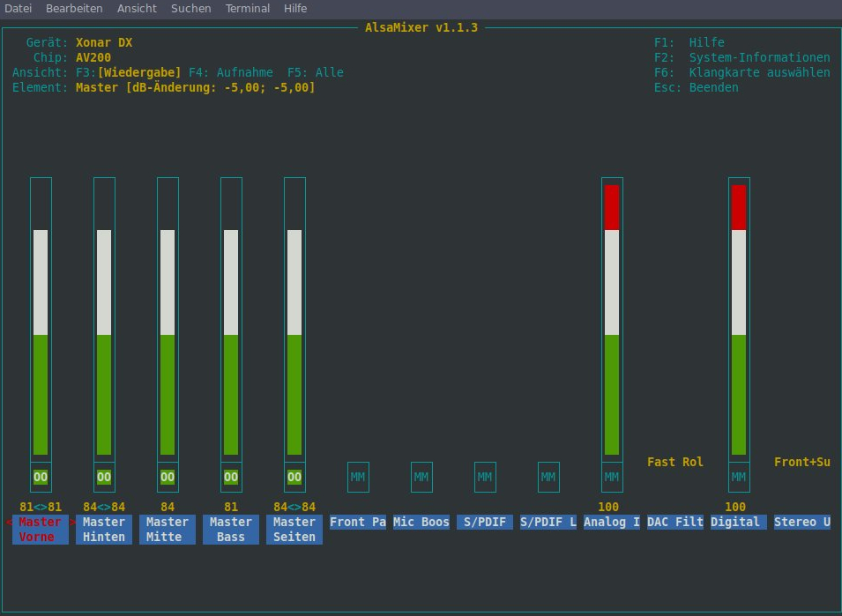Click the 100 value above Digital
842x616 pixels.
735,507
